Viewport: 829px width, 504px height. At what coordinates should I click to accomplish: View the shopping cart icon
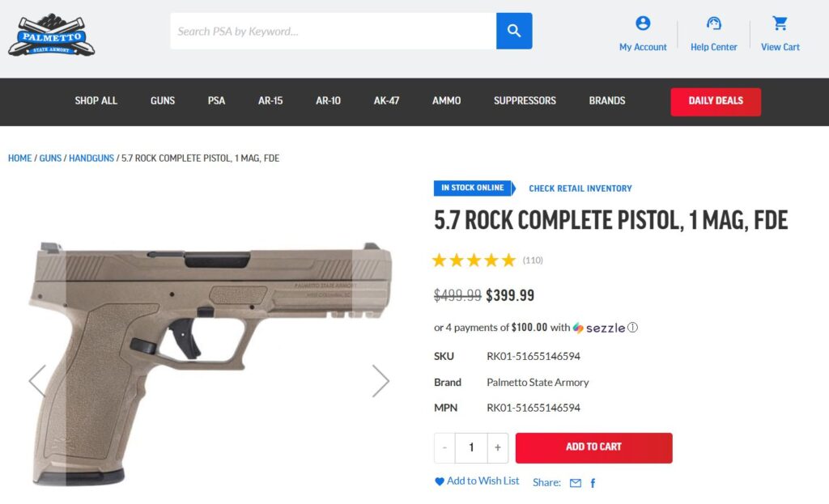[780, 23]
